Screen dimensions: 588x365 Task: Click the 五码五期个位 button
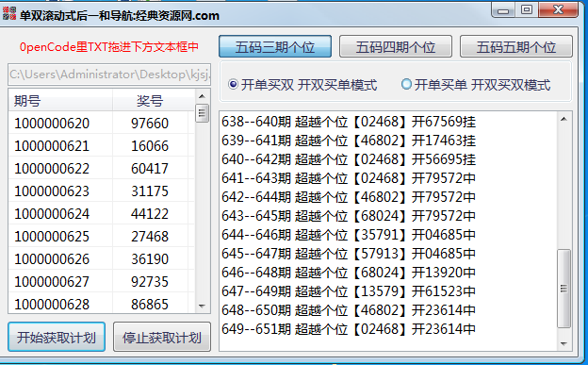[516, 46]
